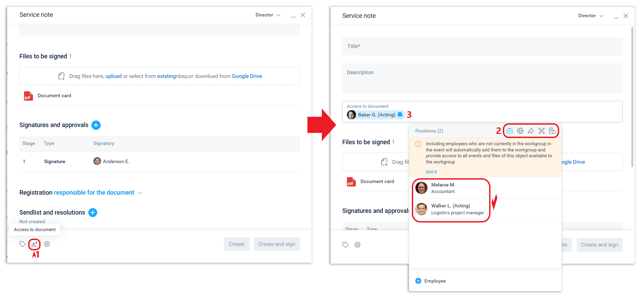Screen dimensions: 644x297
Task: Click the tag icon in left panel footer
Action: click(23, 244)
